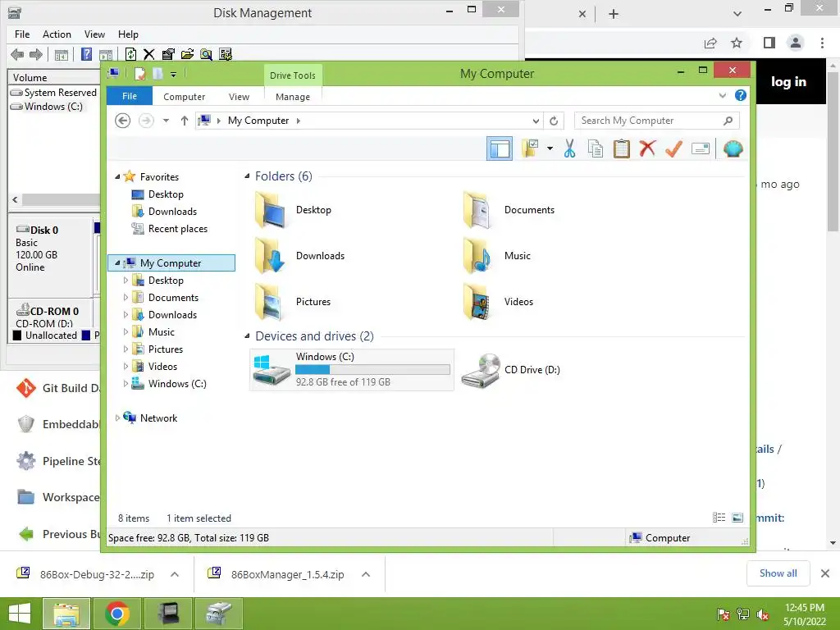Click the Back arrow in My Computer window

(123, 121)
